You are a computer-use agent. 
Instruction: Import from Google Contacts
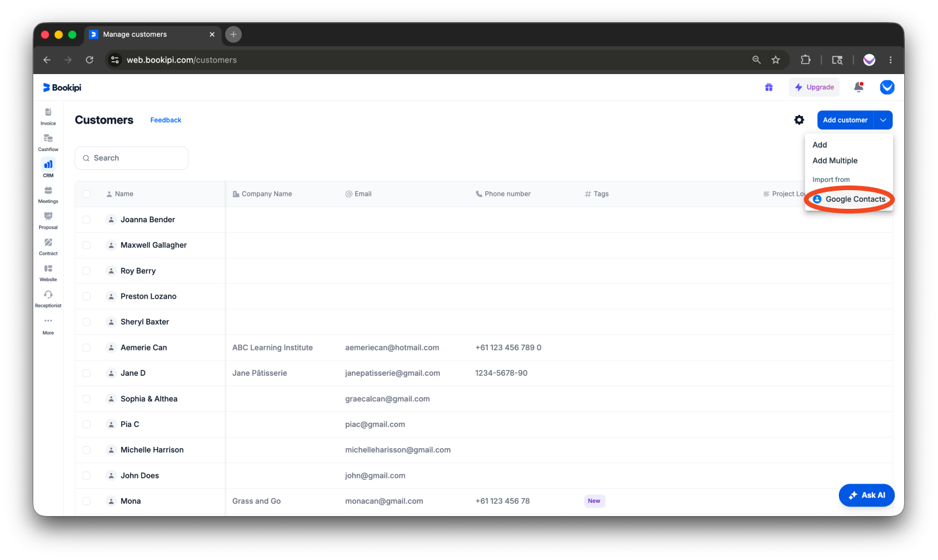849,199
